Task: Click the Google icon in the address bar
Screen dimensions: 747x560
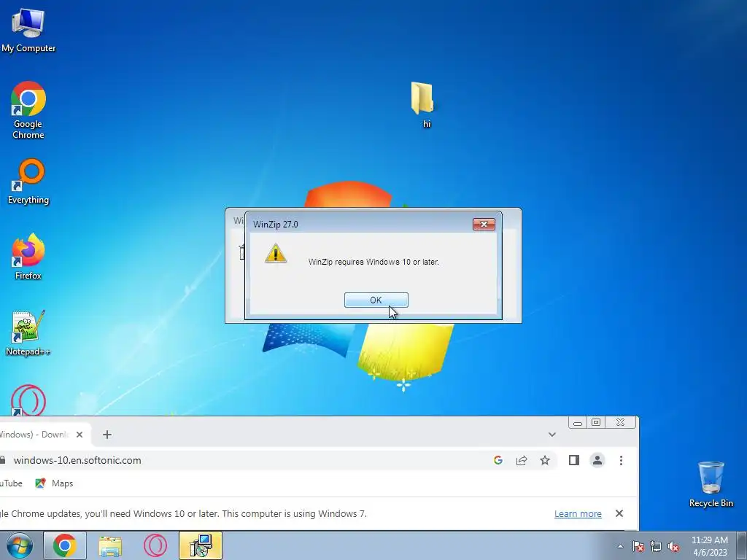Action: click(498, 460)
